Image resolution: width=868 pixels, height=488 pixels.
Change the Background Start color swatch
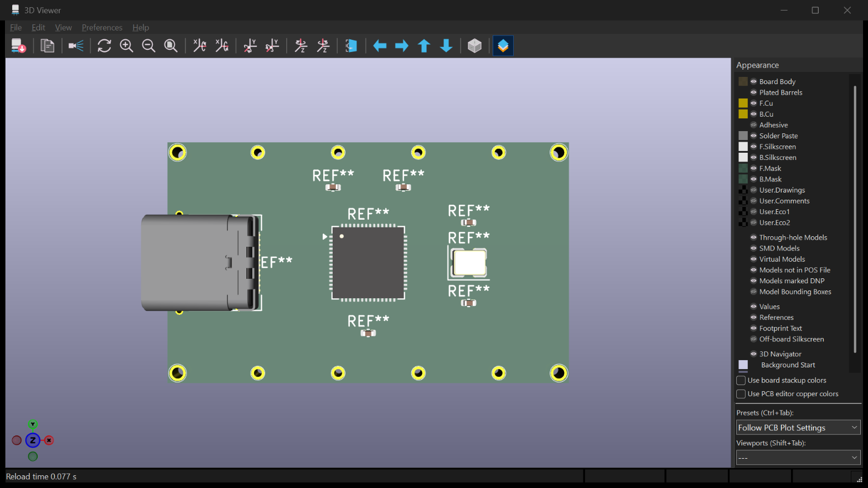click(743, 365)
